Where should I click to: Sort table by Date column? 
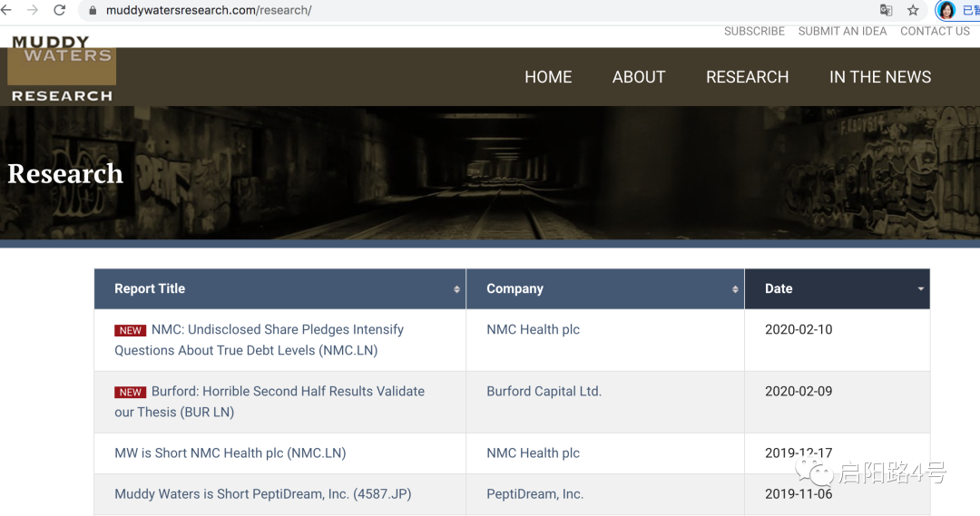click(837, 288)
